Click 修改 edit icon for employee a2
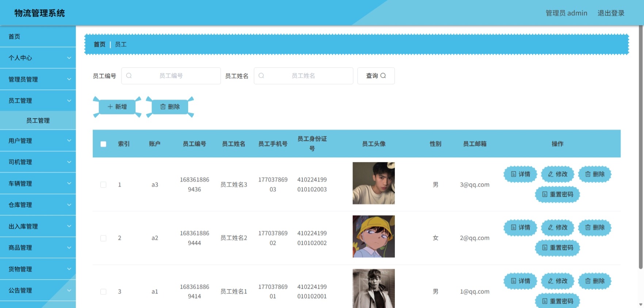 (550, 227)
